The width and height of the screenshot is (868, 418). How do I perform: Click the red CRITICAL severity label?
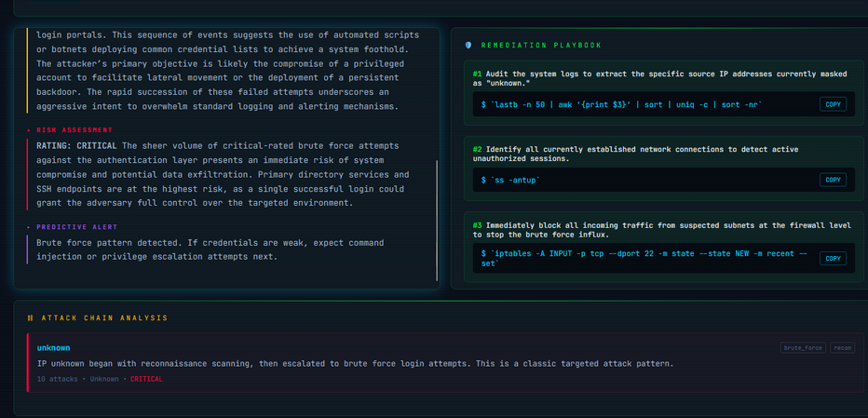[146, 379]
